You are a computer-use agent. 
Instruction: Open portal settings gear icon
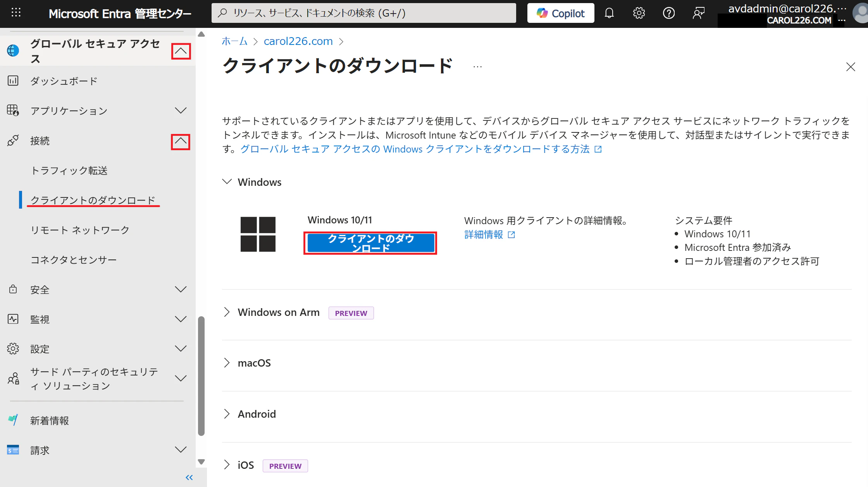coord(639,13)
